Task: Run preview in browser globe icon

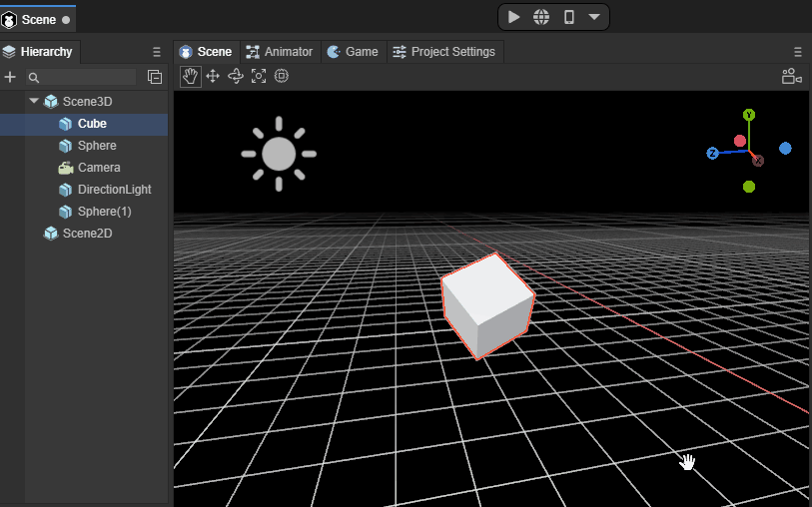Action: [x=541, y=17]
